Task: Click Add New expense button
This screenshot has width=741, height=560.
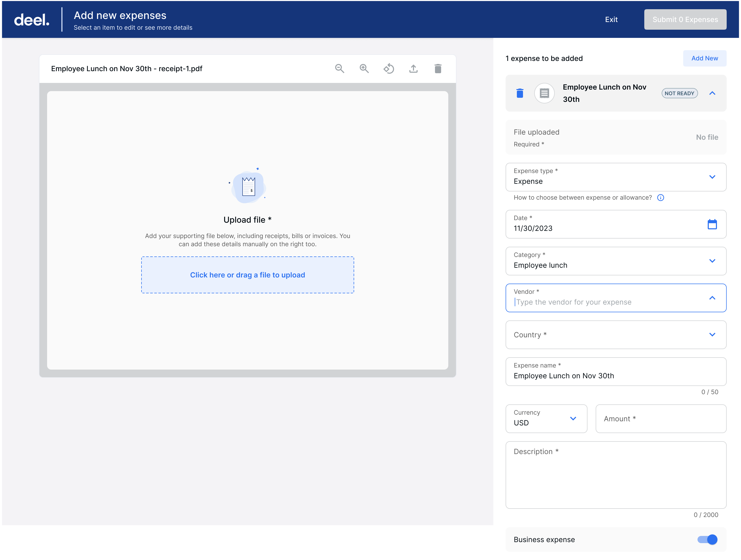Action: 704,58
